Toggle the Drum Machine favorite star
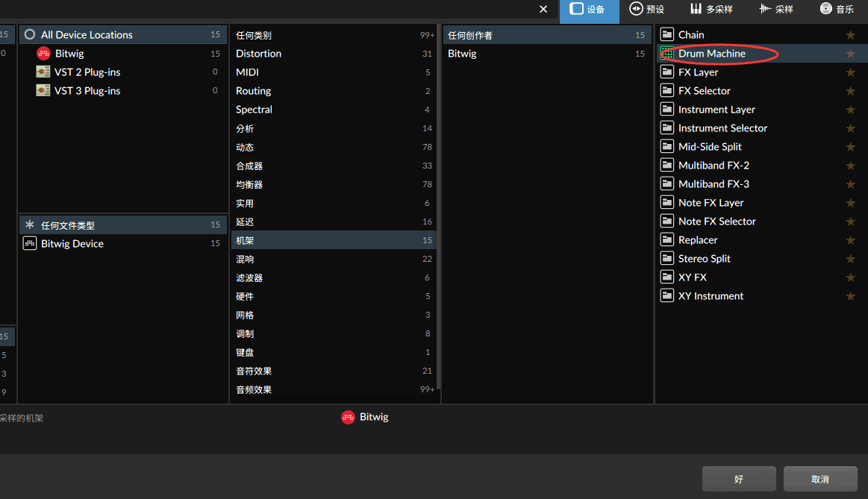 (x=850, y=54)
